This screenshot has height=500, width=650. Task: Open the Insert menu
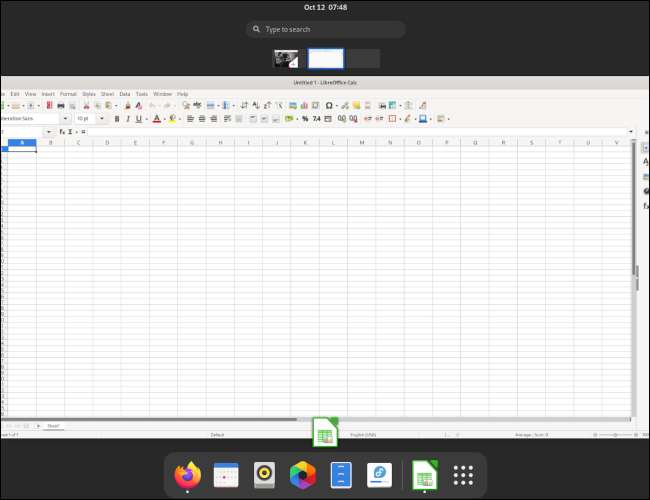[48, 94]
